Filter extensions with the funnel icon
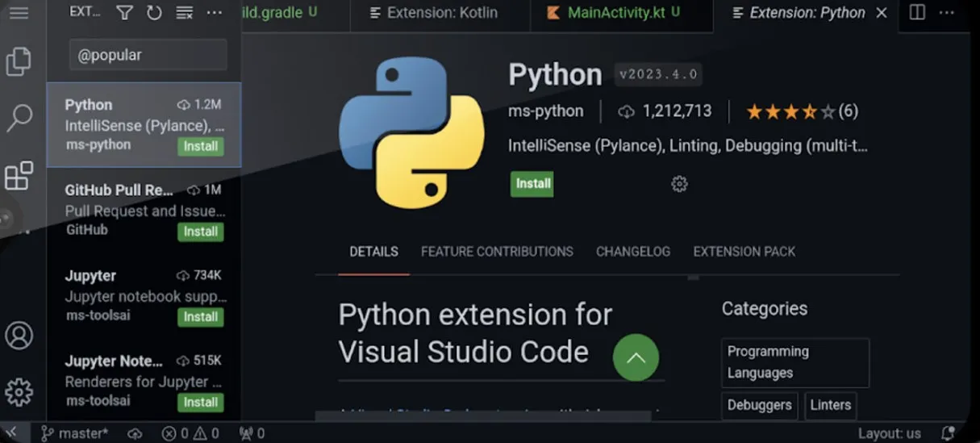The height and width of the screenshot is (443, 980). pyautogui.click(x=124, y=12)
